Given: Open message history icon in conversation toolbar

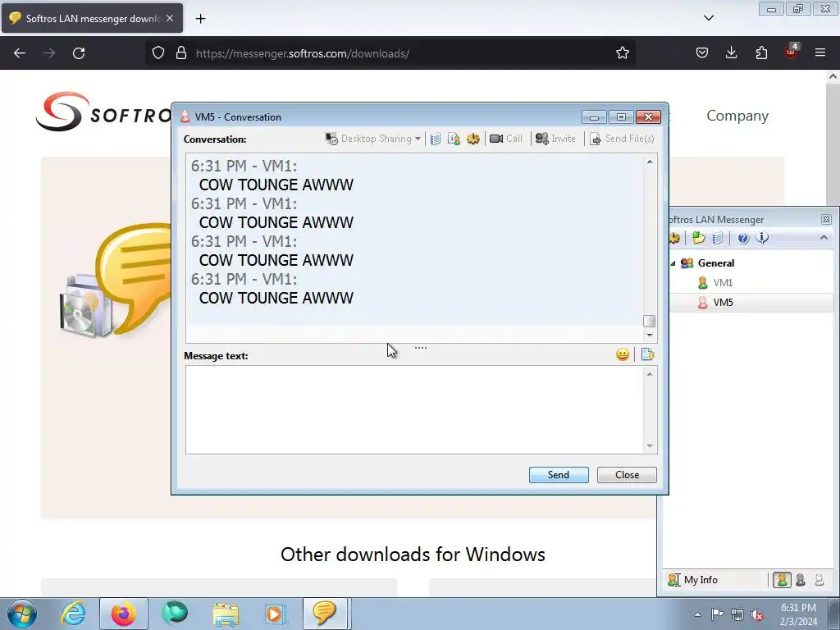Looking at the screenshot, I should pyautogui.click(x=436, y=139).
